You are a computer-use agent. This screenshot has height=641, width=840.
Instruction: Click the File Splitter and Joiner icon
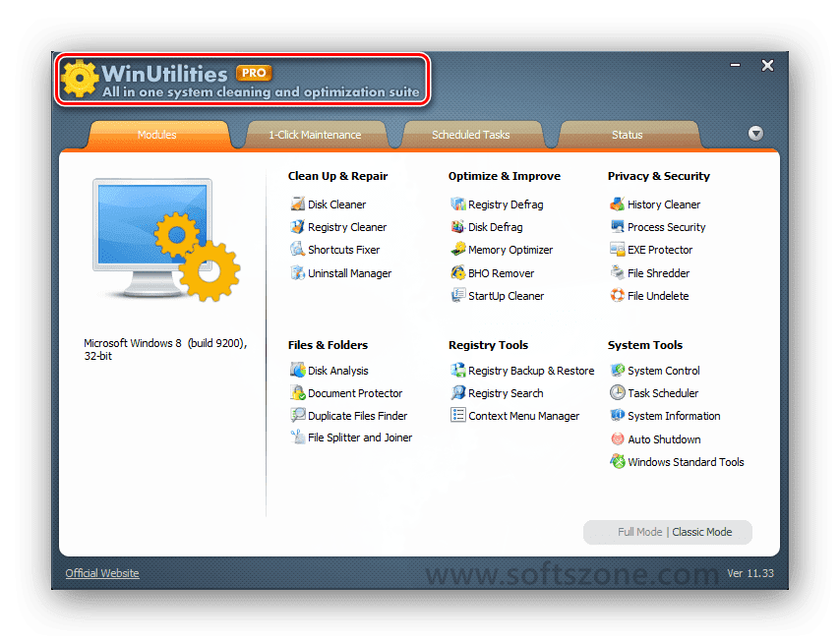[297, 437]
